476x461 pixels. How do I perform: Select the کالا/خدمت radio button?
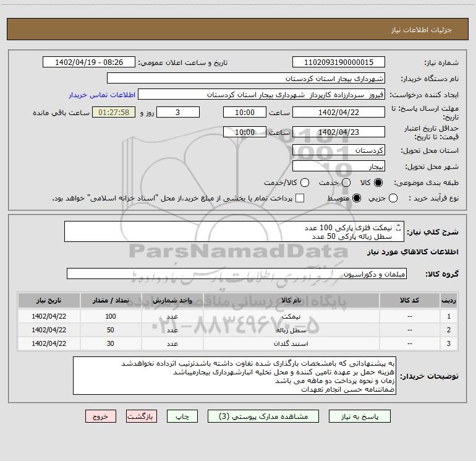[305, 183]
